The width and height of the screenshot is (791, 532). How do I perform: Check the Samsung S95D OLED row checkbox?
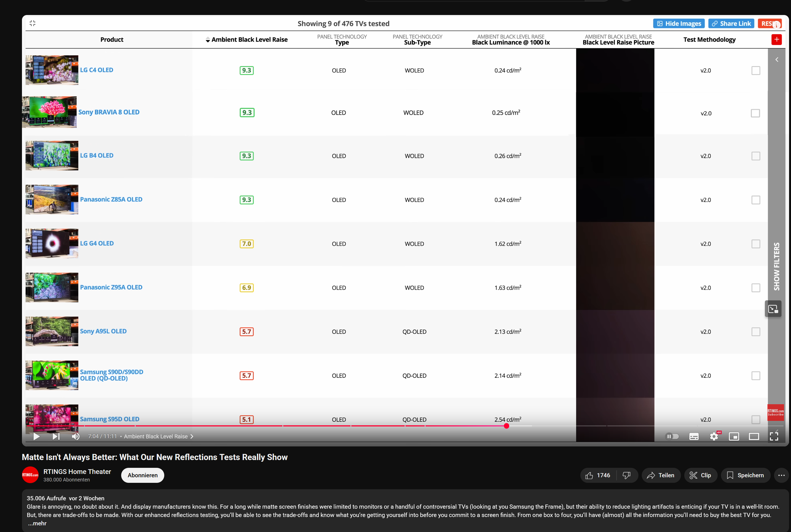click(x=755, y=419)
